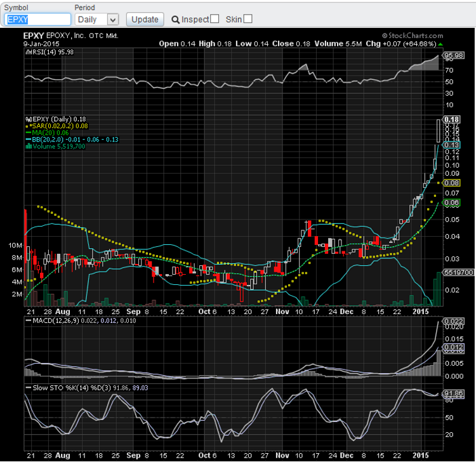The image size is (476, 462).
Task: Open the Period dropdown showing Daily
Action: pos(96,20)
